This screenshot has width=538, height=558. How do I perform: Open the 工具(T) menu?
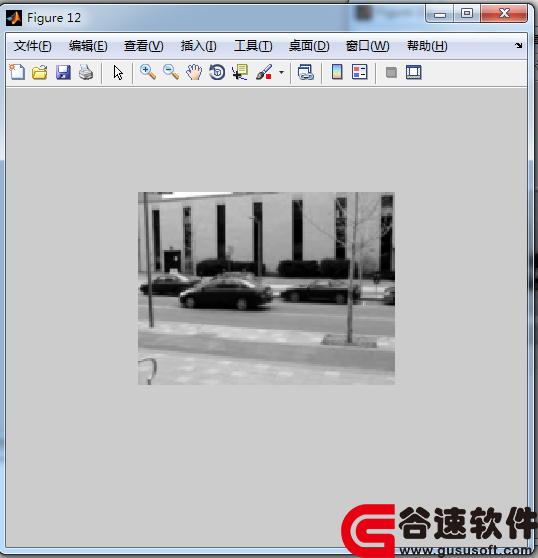click(253, 46)
